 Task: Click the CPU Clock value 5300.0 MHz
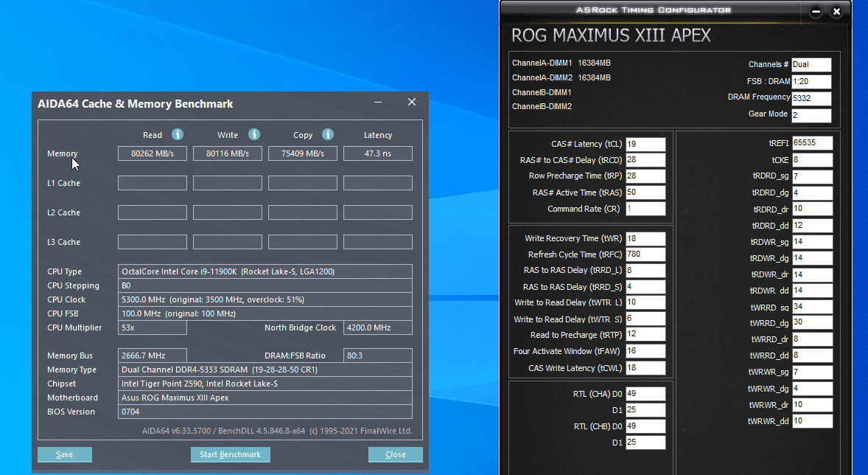pos(265,299)
